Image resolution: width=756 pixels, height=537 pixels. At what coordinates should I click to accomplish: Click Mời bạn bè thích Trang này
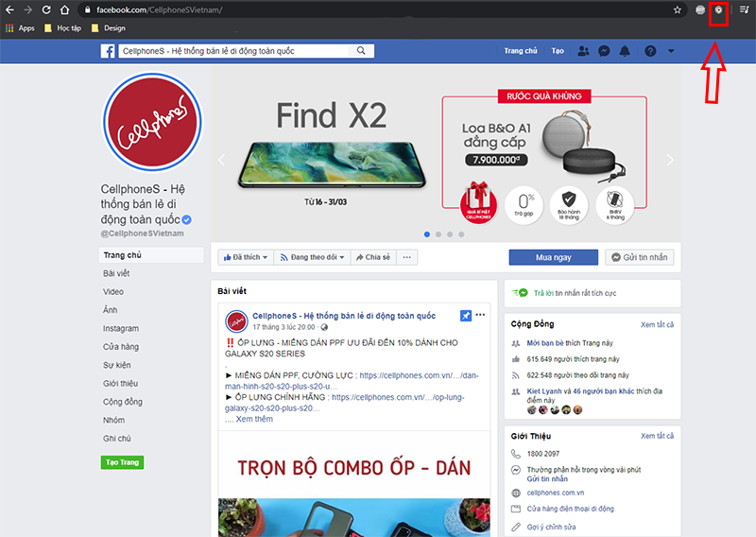coord(570,343)
